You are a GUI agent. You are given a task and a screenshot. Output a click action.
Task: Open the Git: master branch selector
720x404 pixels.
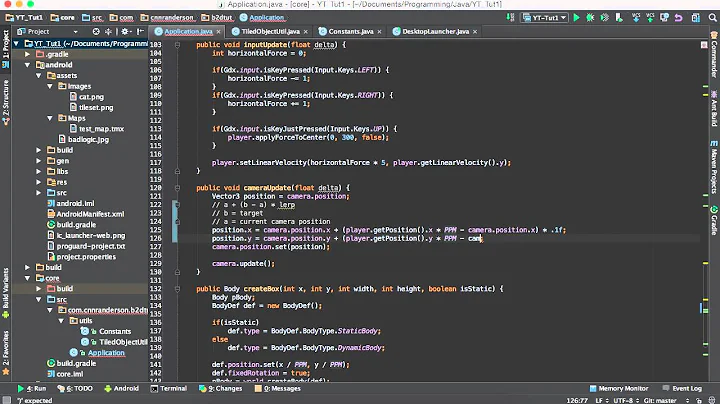(x=666, y=400)
